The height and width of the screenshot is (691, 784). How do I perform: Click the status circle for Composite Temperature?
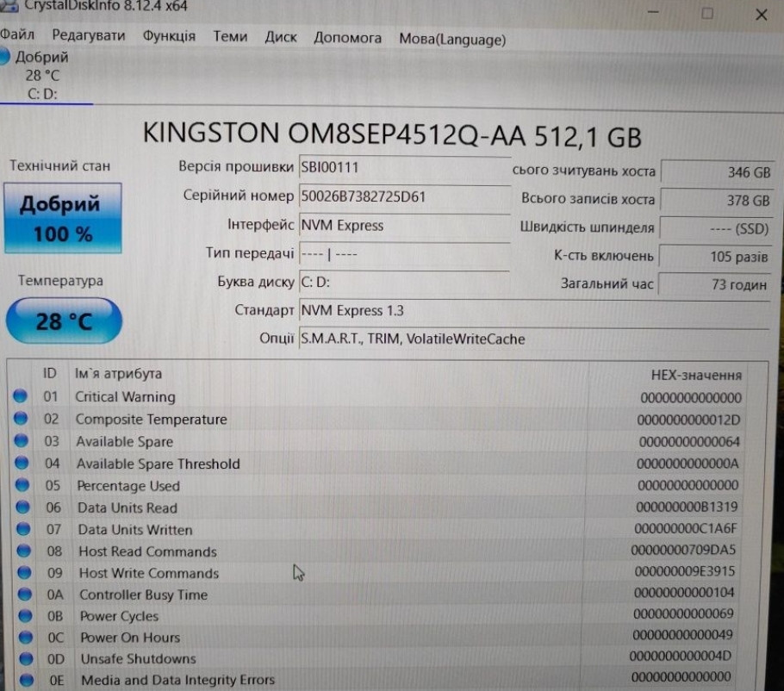tap(22, 420)
